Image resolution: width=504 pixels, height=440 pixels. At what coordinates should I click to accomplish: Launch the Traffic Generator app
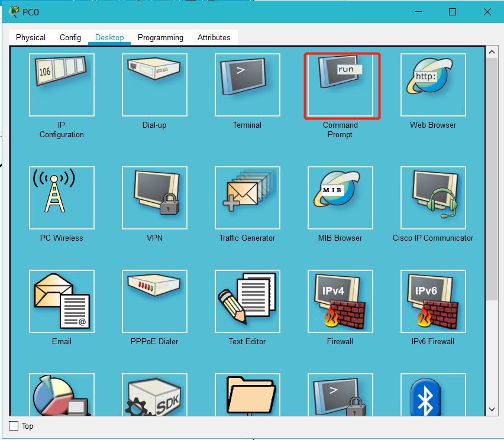point(247,198)
